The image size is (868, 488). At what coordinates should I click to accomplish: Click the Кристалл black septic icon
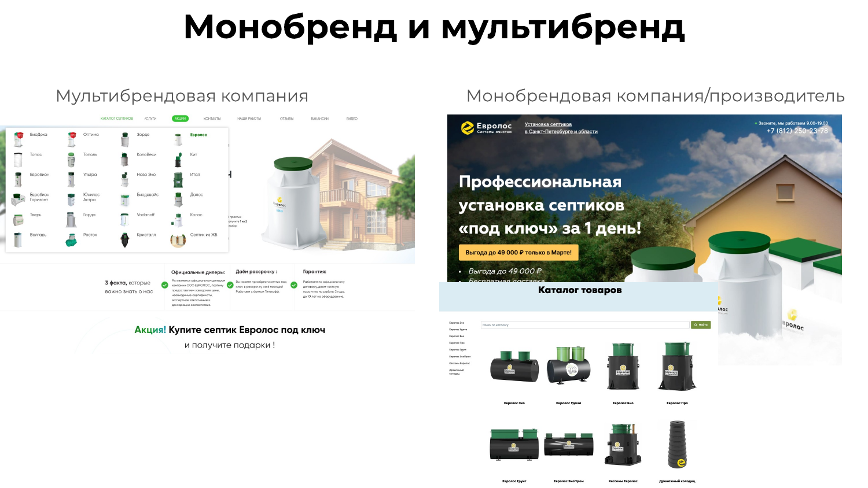click(x=124, y=239)
